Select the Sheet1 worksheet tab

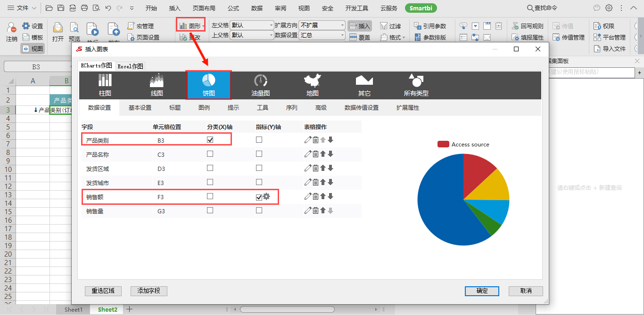point(74,309)
